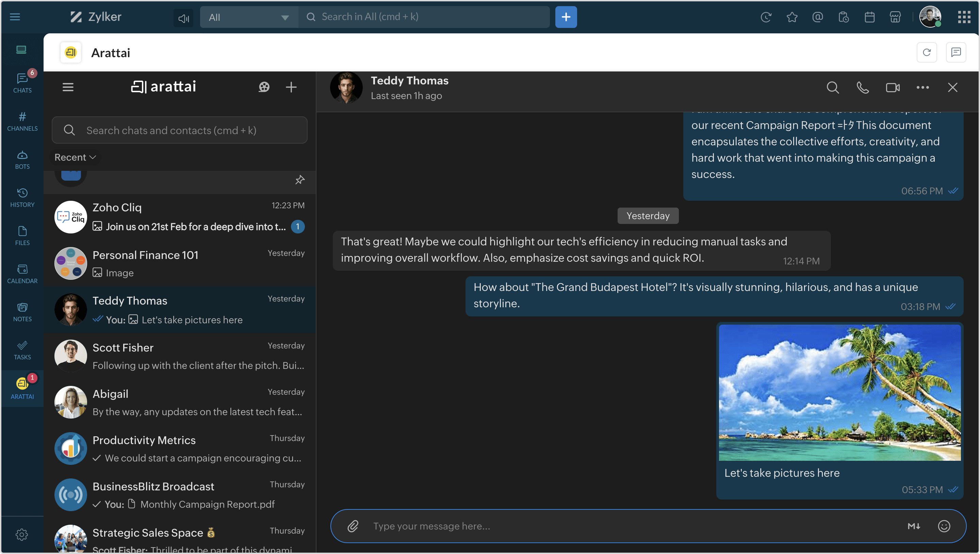Image resolution: width=980 pixels, height=554 pixels.
Task: Start a voice call with Teddy Thomas
Action: coord(863,87)
